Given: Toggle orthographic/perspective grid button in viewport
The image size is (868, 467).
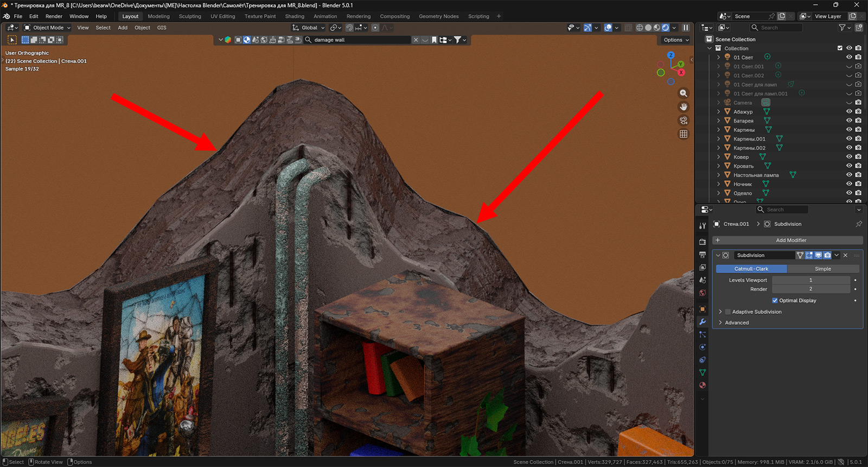Looking at the screenshot, I should click(x=684, y=134).
